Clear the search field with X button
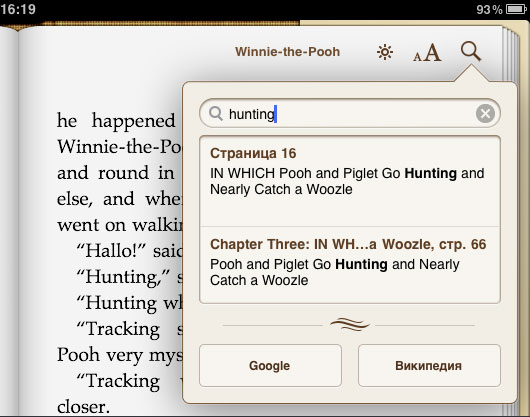Image resolution: width=530 pixels, height=417 pixels. click(485, 114)
